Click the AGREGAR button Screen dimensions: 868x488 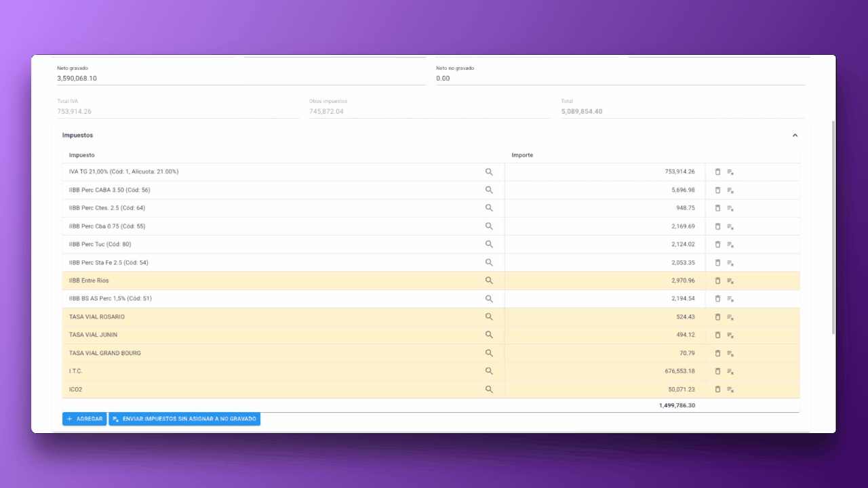coord(85,419)
